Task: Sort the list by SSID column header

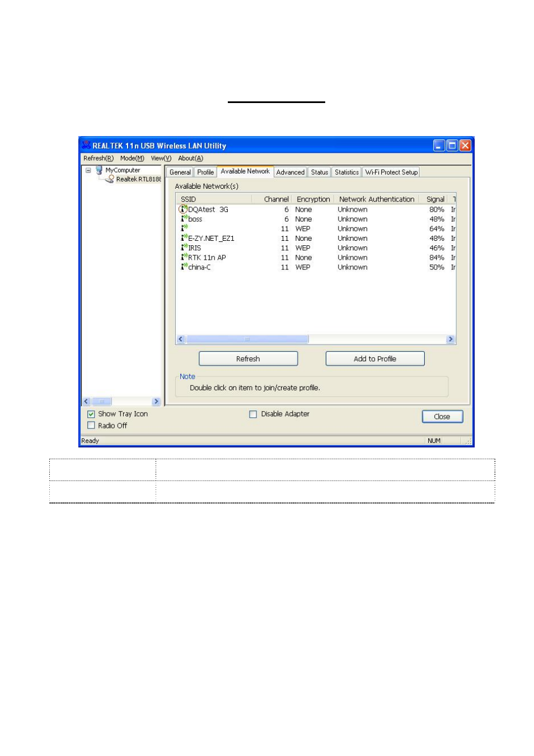Action: pyautogui.click(x=213, y=199)
